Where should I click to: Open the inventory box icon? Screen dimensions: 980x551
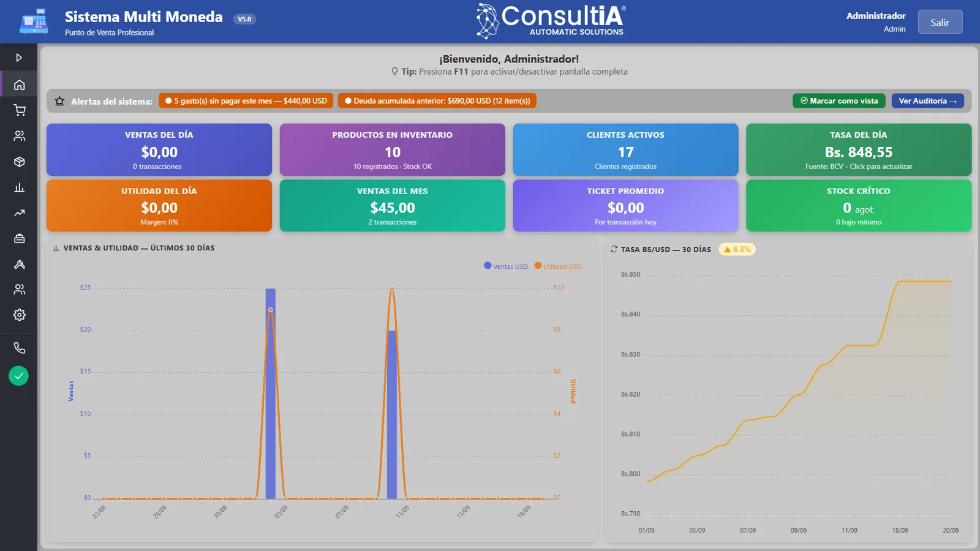[19, 162]
